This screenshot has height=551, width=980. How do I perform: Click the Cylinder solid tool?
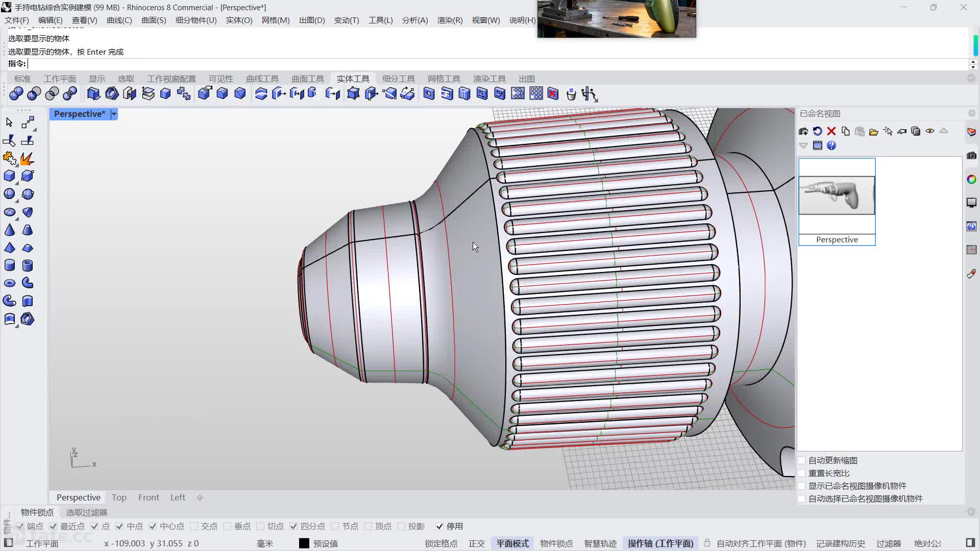pos(9,265)
